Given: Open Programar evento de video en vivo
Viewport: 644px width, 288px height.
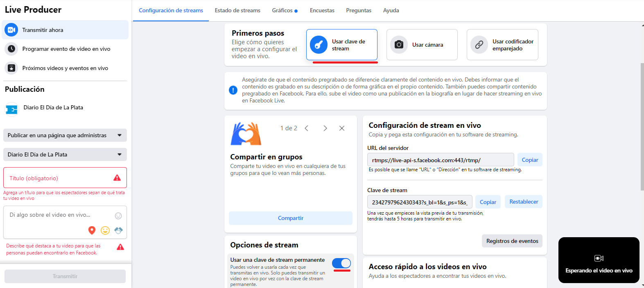Looking at the screenshot, I should tap(66, 49).
